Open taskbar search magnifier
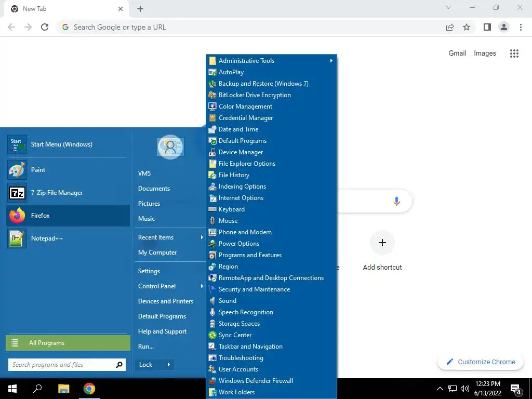This screenshot has width=532, height=399. [x=37, y=389]
